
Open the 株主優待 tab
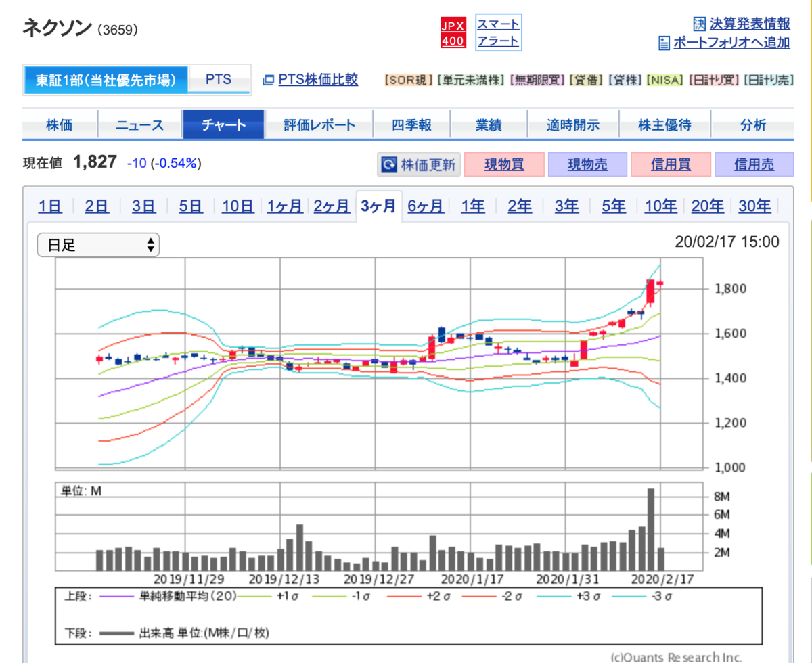click(664, 125)
